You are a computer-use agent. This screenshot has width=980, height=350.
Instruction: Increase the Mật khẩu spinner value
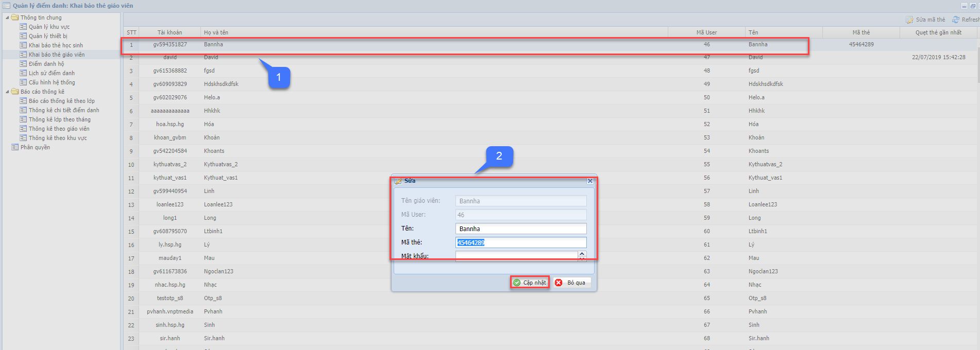582,253
